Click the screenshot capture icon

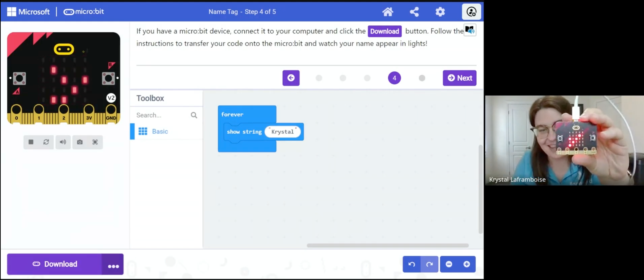point(80,142)
